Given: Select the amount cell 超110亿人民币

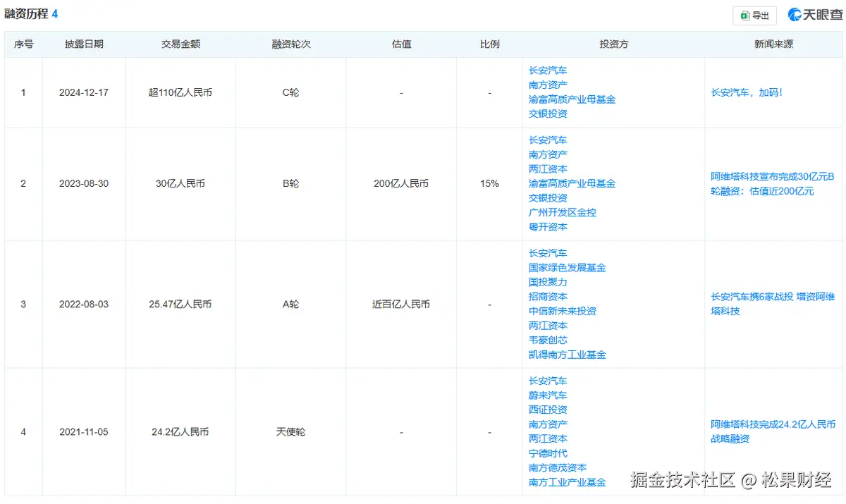Looking at the screenshot, I should click(180, 92).
